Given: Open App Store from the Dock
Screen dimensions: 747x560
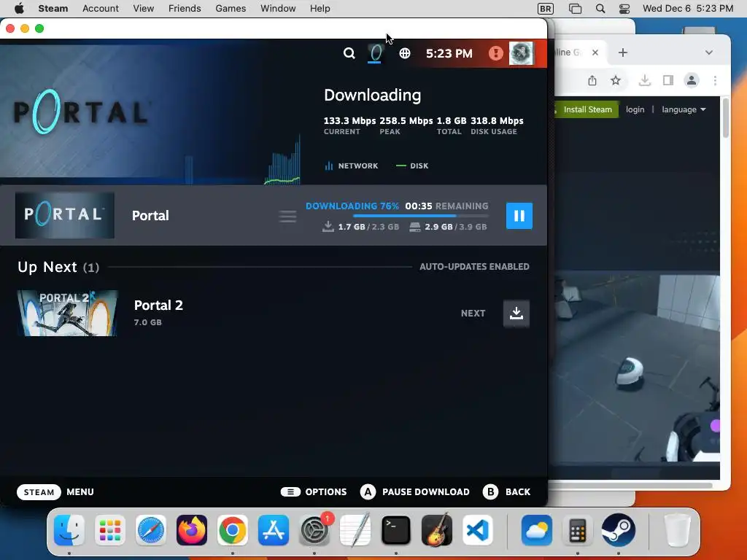Looking at the screenshot, I should pyautogui.click(x=274, y=530).
